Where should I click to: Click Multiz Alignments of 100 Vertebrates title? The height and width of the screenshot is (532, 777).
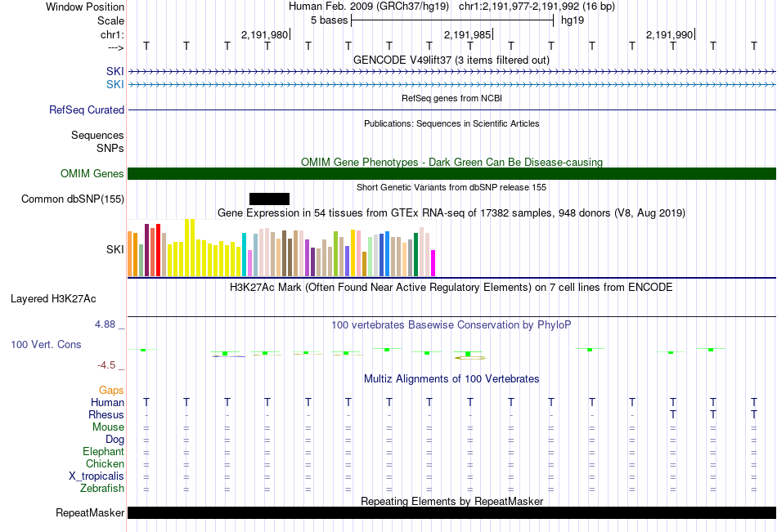click(x=451, y=379)
